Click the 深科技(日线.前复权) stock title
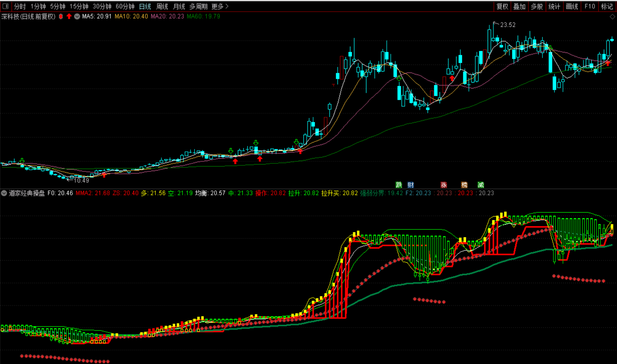The image size is (617, 364). [28, 16]
